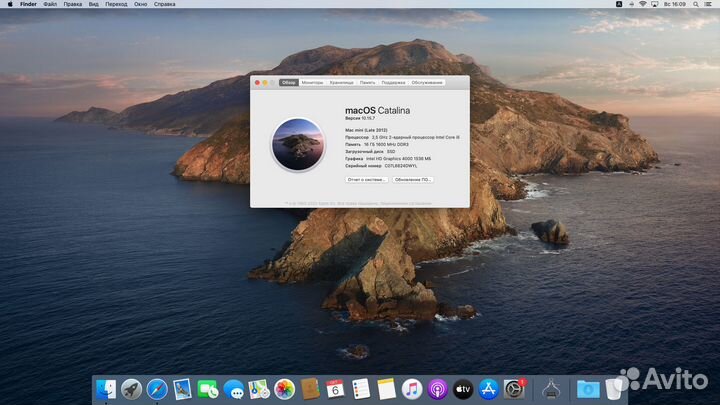The height and width of the screenshot is (405, 720).
Task: Open Reminders list icon in Dock
Action: tap(361, 389)
